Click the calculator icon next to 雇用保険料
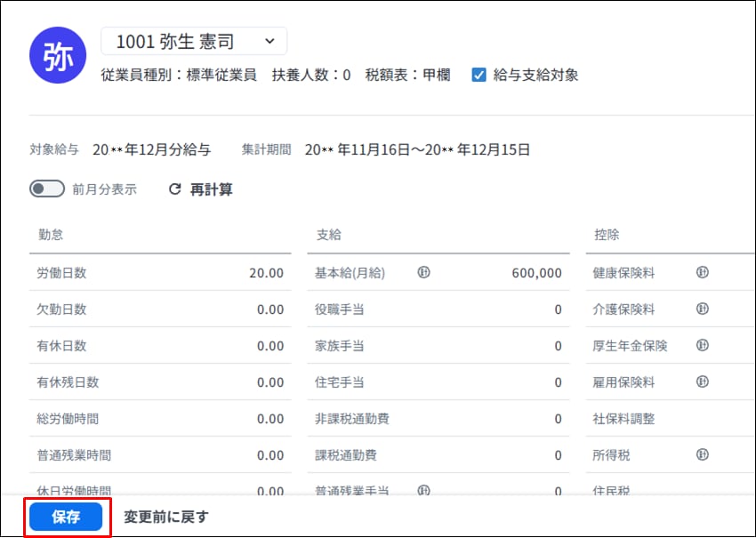The image size is (756, 538). [702, 382]
